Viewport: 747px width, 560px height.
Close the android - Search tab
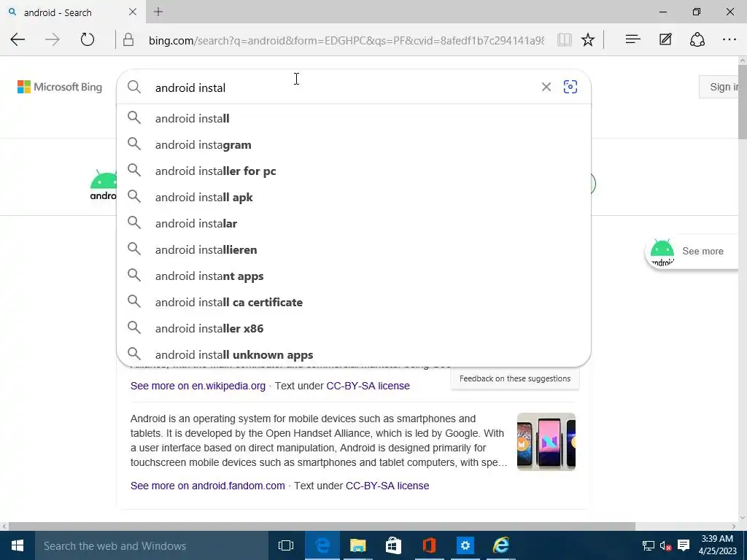point(133,12)
